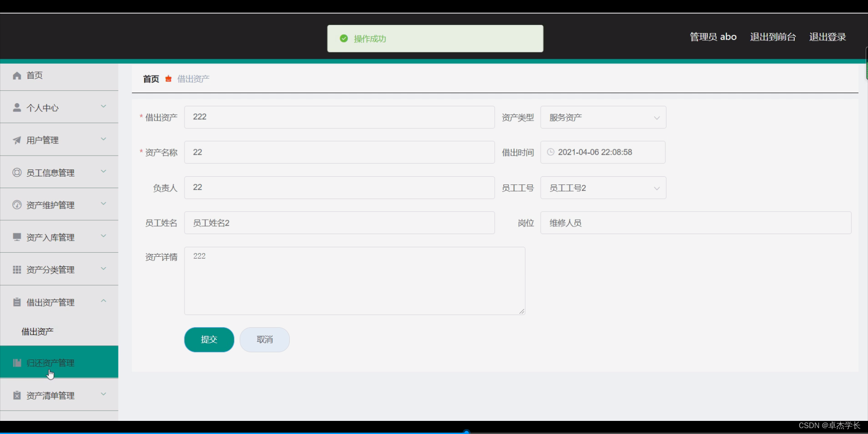Viewport: 868px width, 434px height.
Task: Click the 首页 breadcrumb link
Action: (x=151, y=79)
